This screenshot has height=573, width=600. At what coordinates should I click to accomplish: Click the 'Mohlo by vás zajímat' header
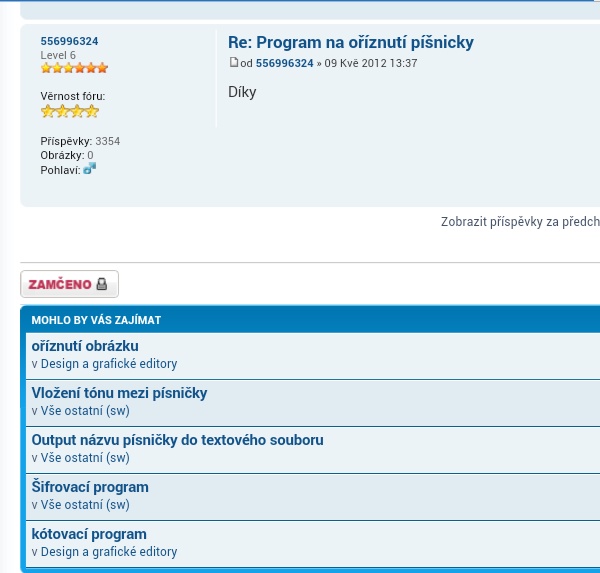pyautogui.click(x=96, y=320)
